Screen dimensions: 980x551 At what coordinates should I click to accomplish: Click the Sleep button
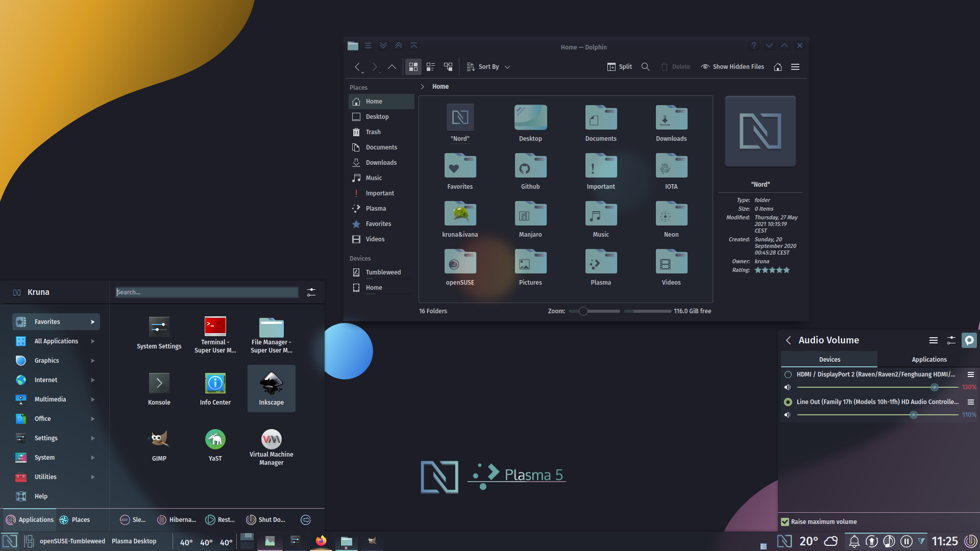(133, 520)
